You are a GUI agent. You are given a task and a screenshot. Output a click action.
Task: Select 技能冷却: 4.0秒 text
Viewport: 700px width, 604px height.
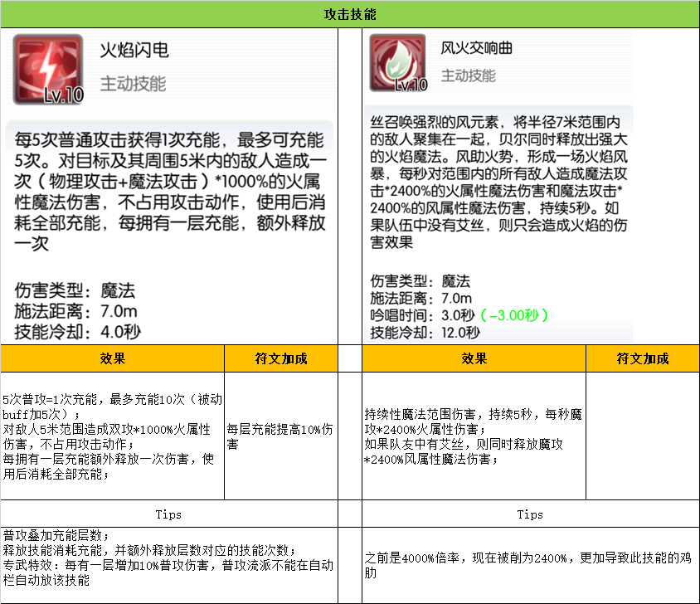coord(78,332)
